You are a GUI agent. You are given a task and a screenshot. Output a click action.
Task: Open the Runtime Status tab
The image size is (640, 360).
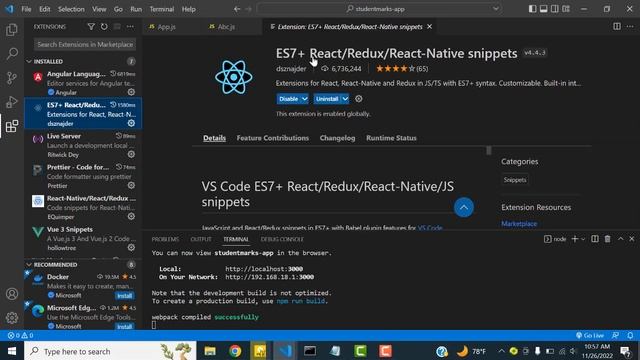[391, 138]
